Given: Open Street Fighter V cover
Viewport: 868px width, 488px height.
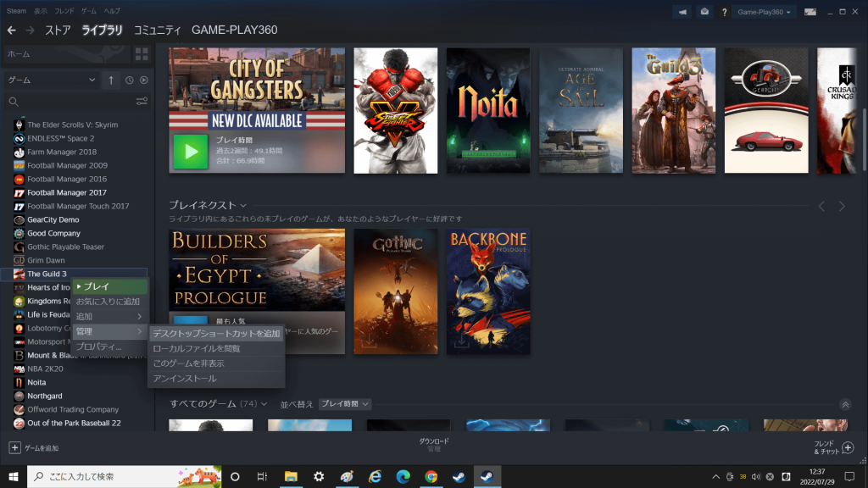Looking at the screenshot, I should (396, 110).
